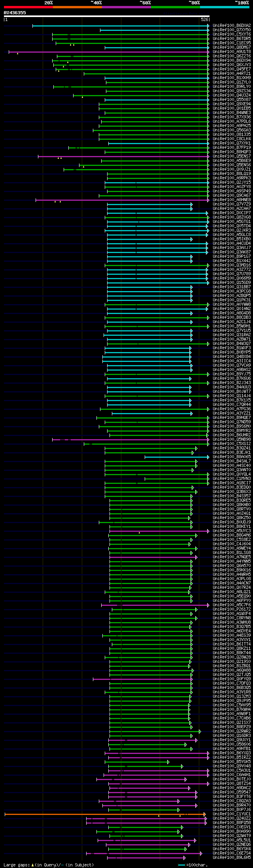Open hit UniRef100_Q7XY50
The width and height of the screenshot is (253, 868).
pyautogui.click(x=232, y=30)
